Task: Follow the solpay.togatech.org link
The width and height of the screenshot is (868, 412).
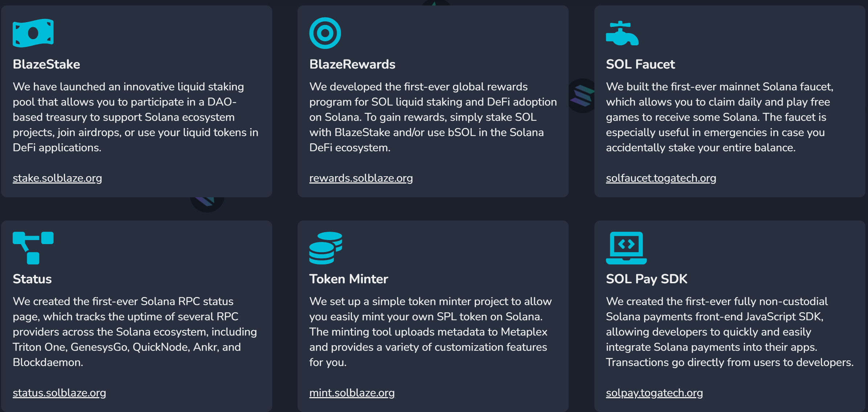Action: click(654, 393)
